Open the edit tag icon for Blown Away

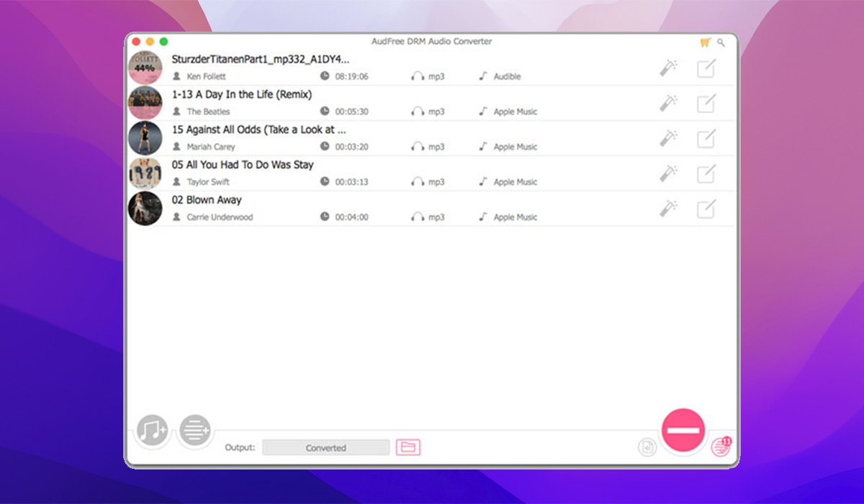[706, 209]
